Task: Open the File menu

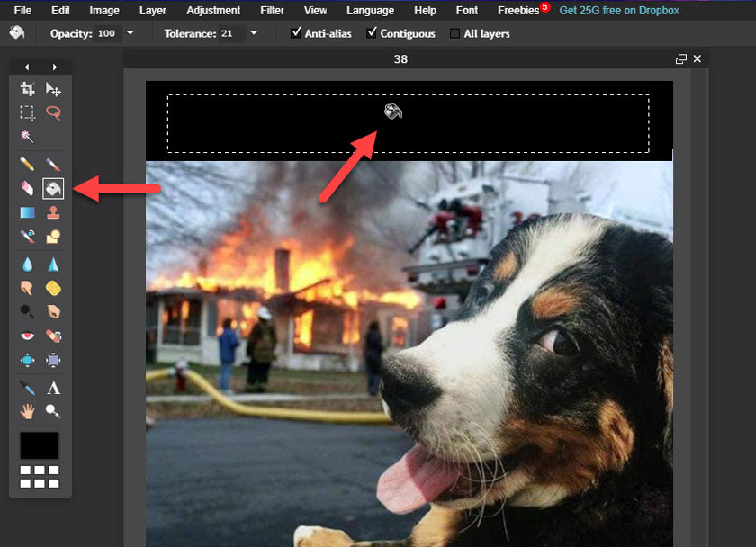Action: [x=22, y=10]
